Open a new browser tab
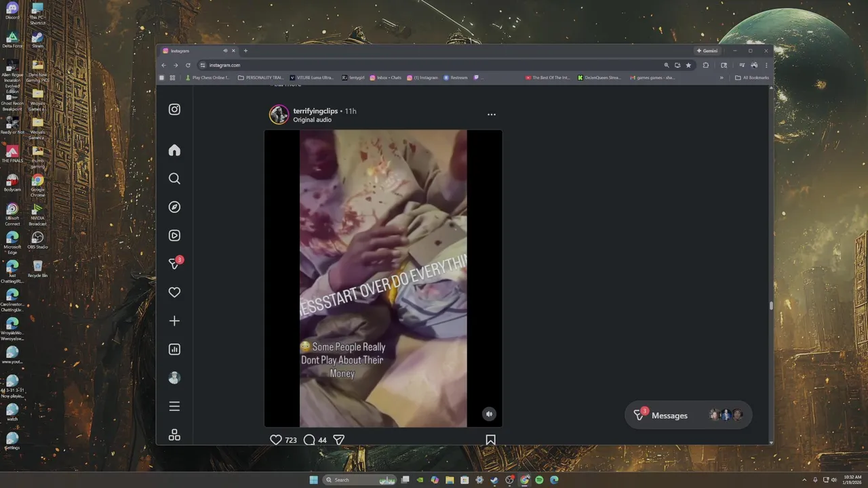The image size is (868, 488). pos(245,51)
